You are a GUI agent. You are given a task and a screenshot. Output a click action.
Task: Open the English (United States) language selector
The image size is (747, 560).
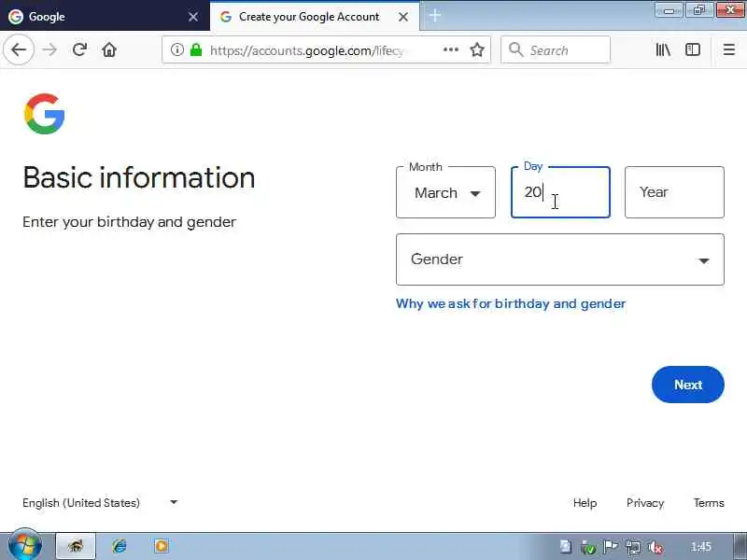100,503
